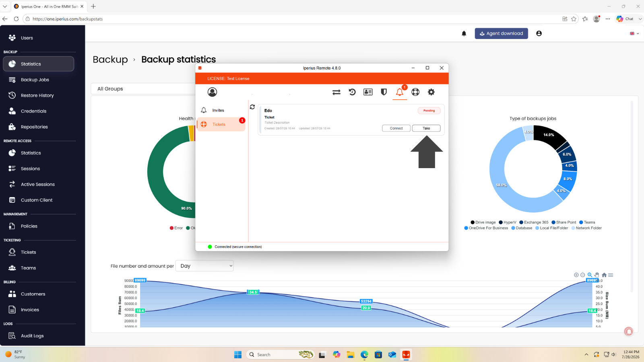Click the browser back arrow
Screen dimensions: 644x362
point(5,19)
